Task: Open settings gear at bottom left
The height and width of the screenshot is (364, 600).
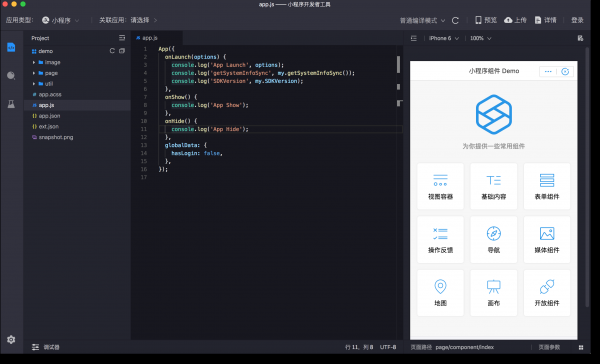Action: [x=11, y=340]
